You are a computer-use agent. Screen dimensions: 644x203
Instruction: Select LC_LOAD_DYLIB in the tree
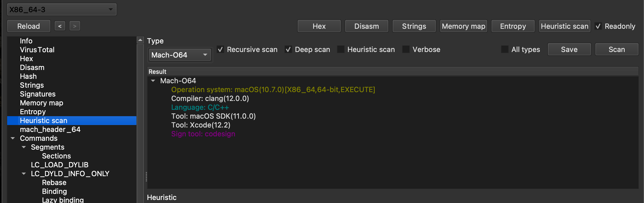click(x=60, y=165)
